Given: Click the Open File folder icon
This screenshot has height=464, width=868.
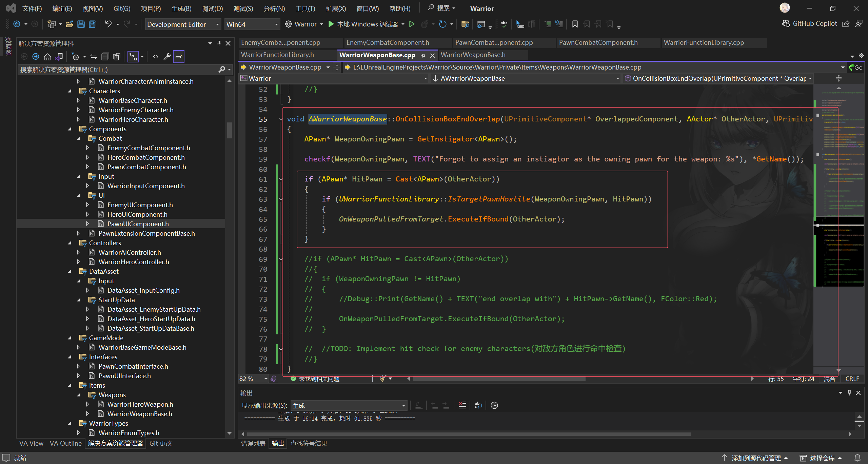Looking at the screenshot, I should (70, 24).
